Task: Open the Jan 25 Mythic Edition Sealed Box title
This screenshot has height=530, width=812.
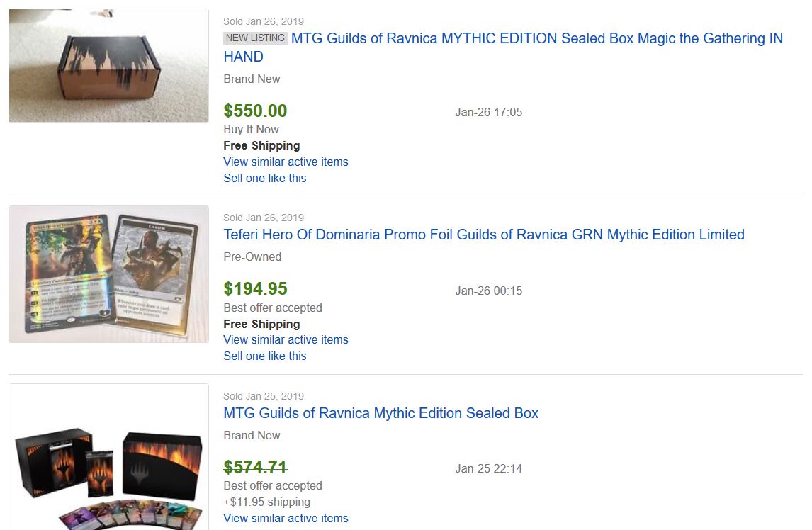Action: [x=380, y=413]
